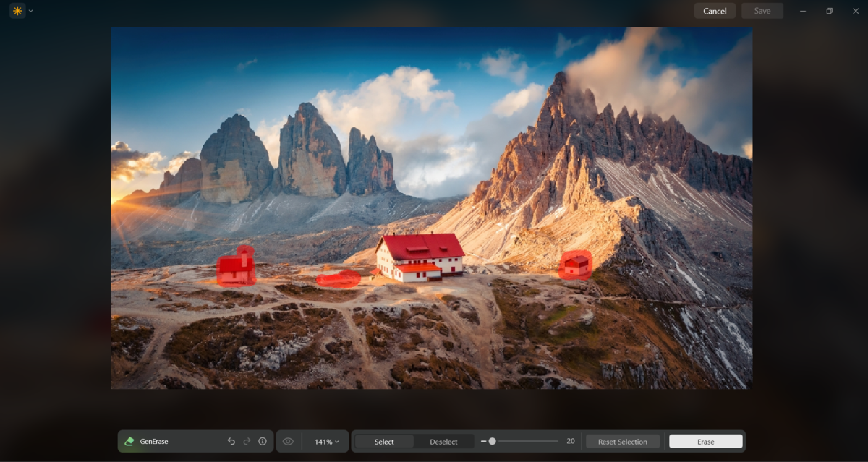Click the disabled Save button
868x462 pixels.
coord(762,11)
